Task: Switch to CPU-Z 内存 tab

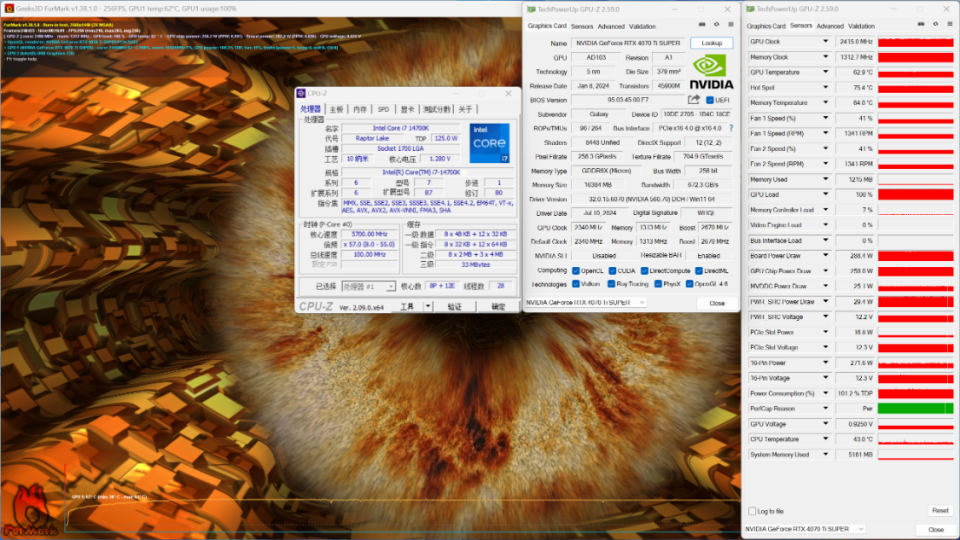Action: [x=360, y=109]
